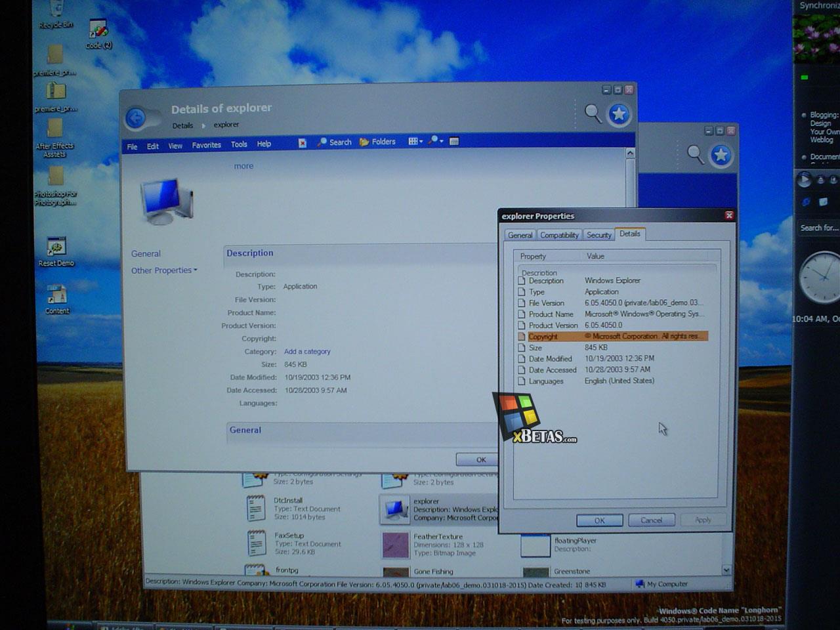Toggle the Folders pane in the toolbar
The height and width of the screenshot is (630, 840).
coord(377,142)
